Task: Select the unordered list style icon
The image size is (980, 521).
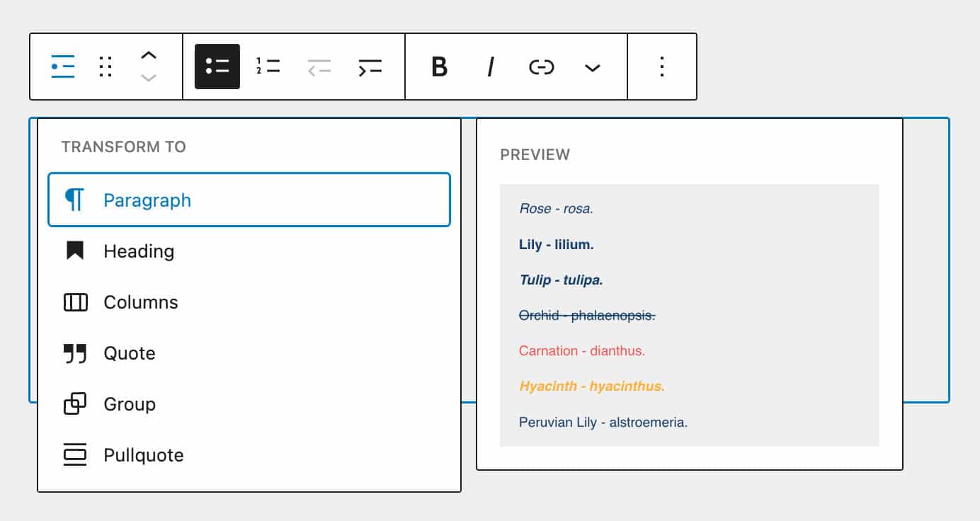Action: 217,67
